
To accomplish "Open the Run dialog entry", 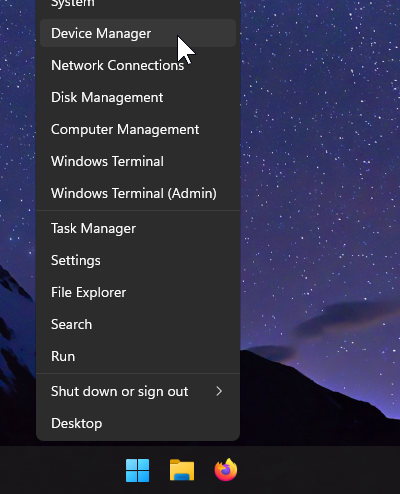I will click(138, 356).
